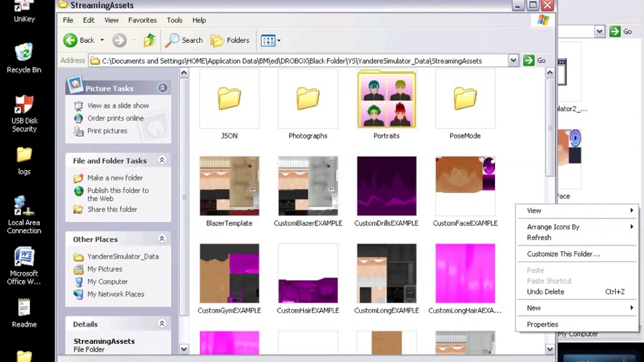Choose Customize This Folder... in context menu
This screenshot has height=362, width=644.
coord(577,254)
